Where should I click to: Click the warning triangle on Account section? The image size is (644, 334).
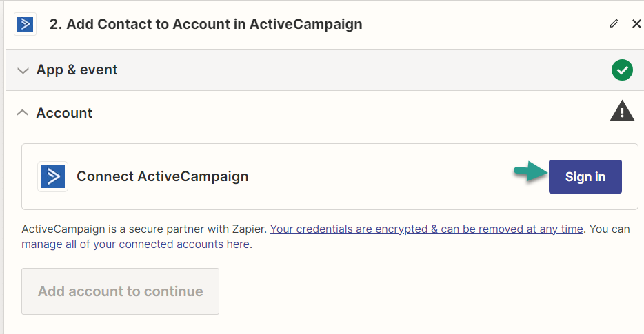coord(622,111)
